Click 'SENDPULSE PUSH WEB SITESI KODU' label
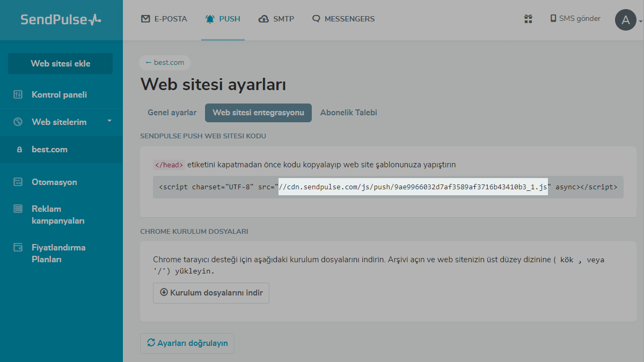 [x=203, y=136]
